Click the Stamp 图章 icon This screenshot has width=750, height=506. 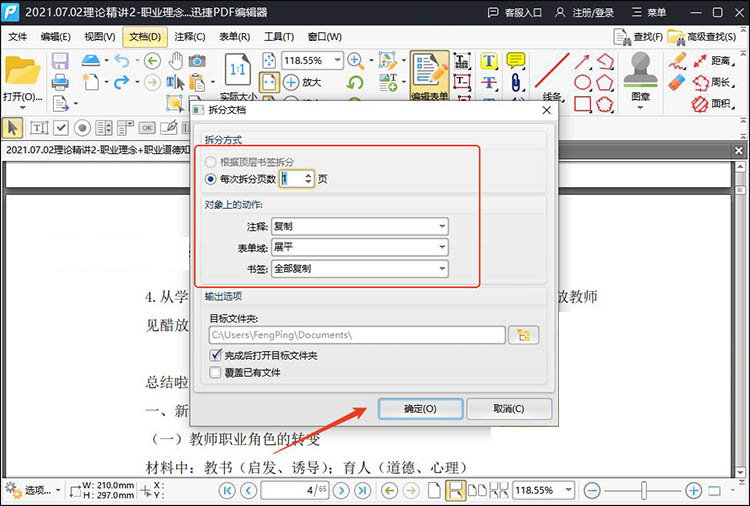tap(640, 71)
